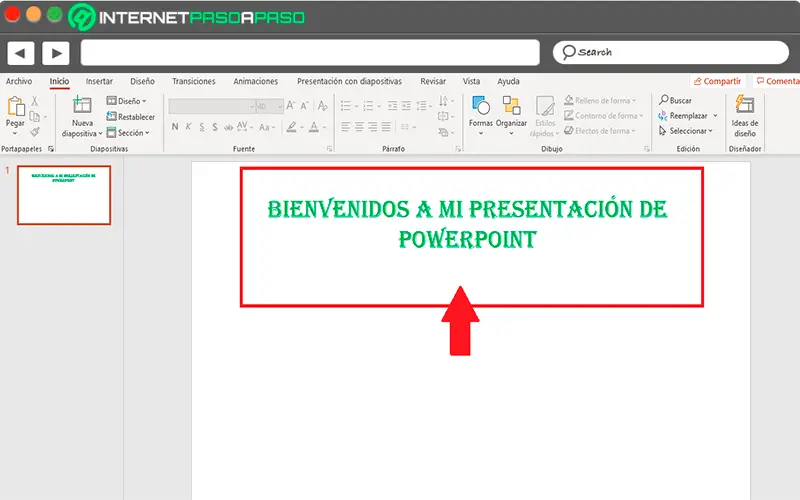Open Ideas de diseño panel
This screenshot has width=800, height=500.
745,107
